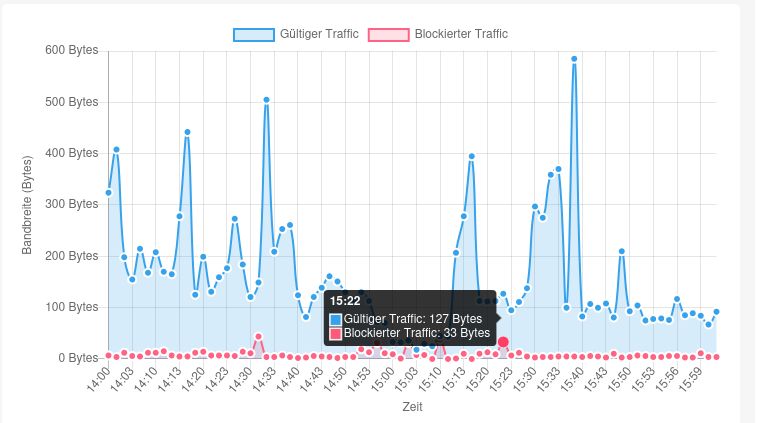Click the blue peak near 440 Bytes at 14:13
762x423 pixels.
point(187,132)
